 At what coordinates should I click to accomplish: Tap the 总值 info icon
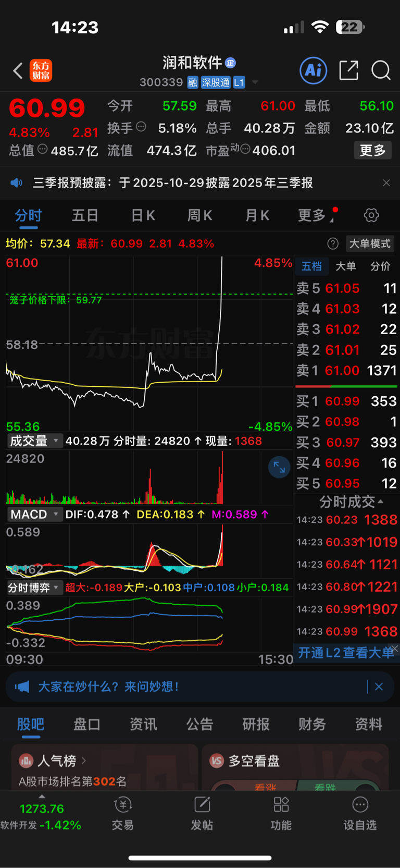tap(43, 150)
